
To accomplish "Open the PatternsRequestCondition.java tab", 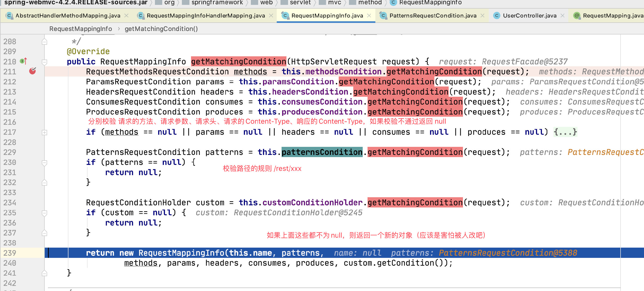I will click(x=433, y=16).
